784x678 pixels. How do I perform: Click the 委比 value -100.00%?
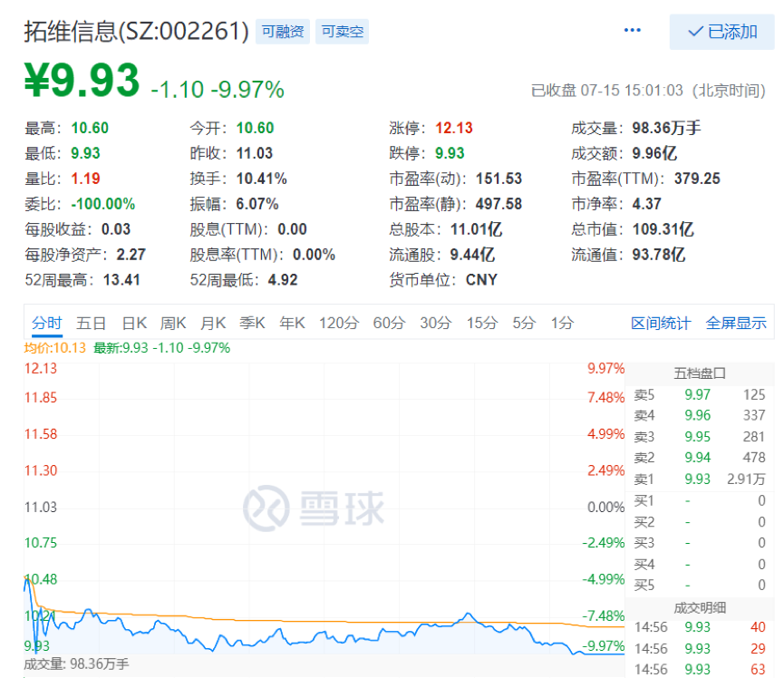(x=103, y=204)
